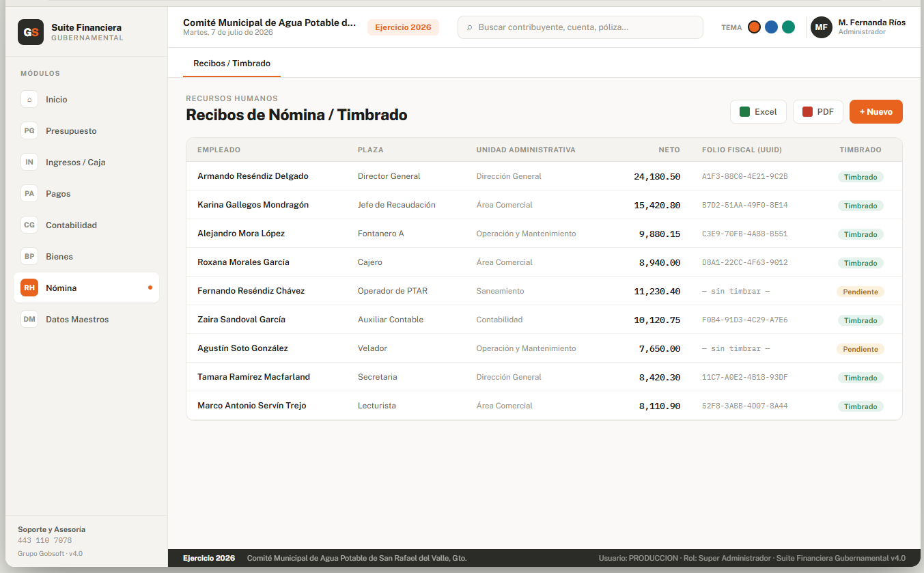924x573 pixels.
Task: Select the blue theme color
Action: tap(771, 27)
